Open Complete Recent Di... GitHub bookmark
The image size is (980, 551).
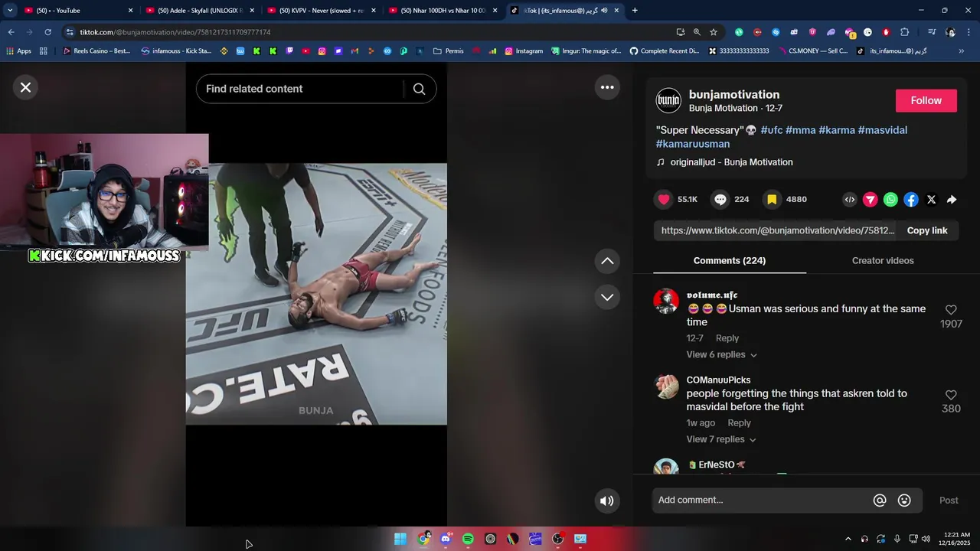point(665,51)
